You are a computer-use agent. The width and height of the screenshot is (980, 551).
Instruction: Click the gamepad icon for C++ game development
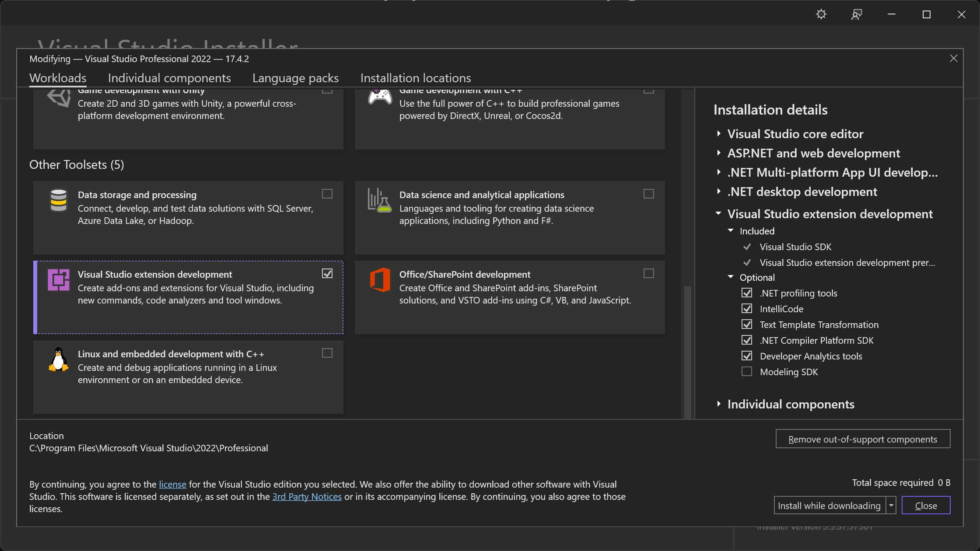(x=380, y=96)
